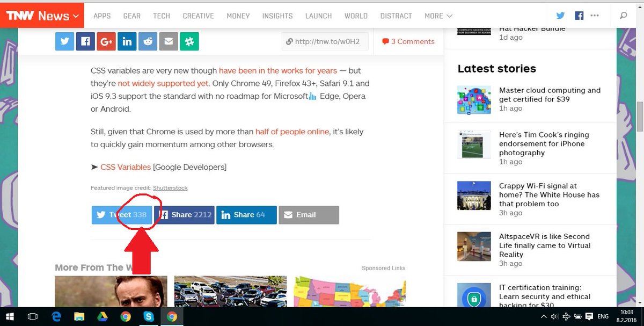This screenshot has height=326, width=644.
Task: Open the volume control in the tray
Action: [x=554, y=317]
